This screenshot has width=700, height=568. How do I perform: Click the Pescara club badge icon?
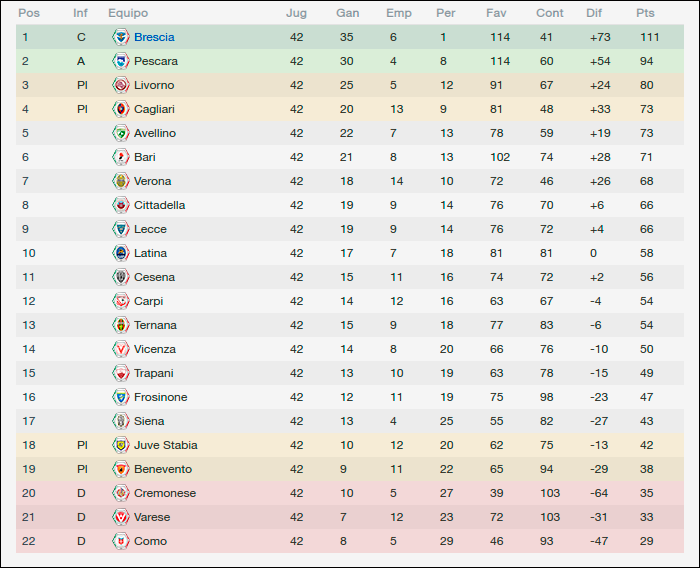click(121, 61)
